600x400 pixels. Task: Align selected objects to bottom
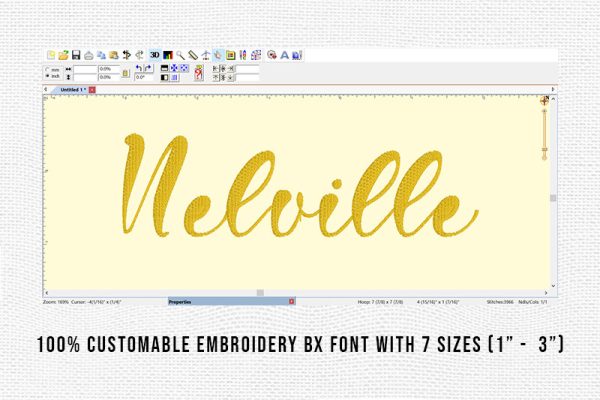[231, 78]
